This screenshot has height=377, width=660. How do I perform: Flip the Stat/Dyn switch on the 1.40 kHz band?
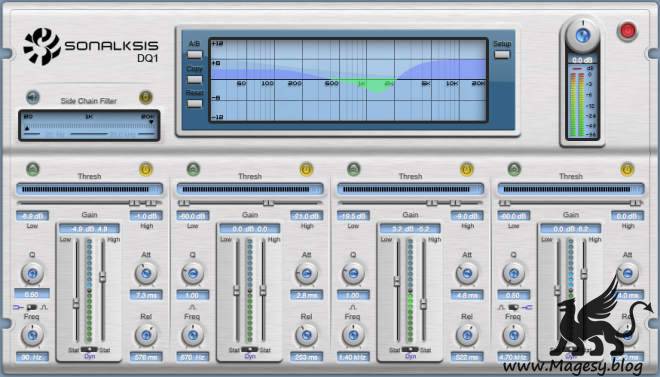click(410, 349)
